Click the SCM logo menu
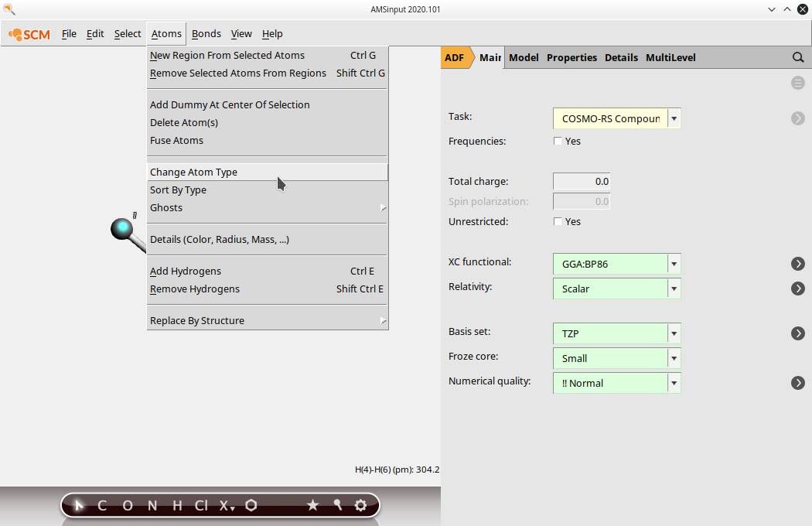 point(29,34)
